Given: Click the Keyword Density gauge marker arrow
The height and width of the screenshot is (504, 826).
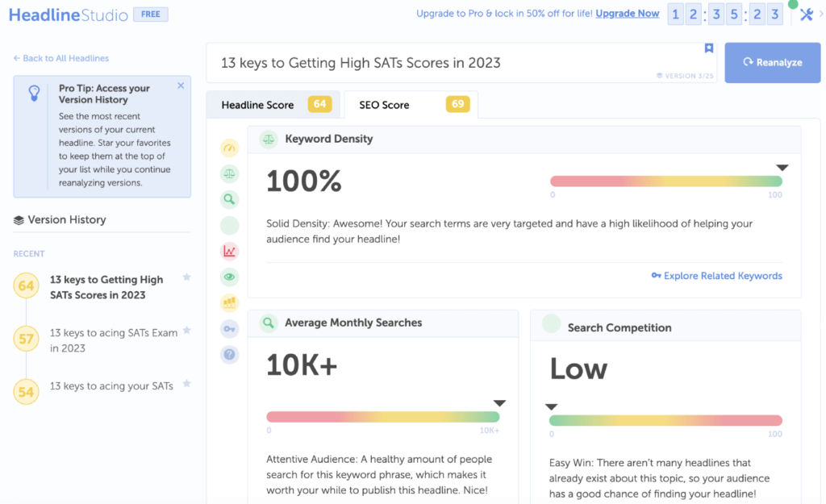Looking at the screenshot, I should [781, 167].
